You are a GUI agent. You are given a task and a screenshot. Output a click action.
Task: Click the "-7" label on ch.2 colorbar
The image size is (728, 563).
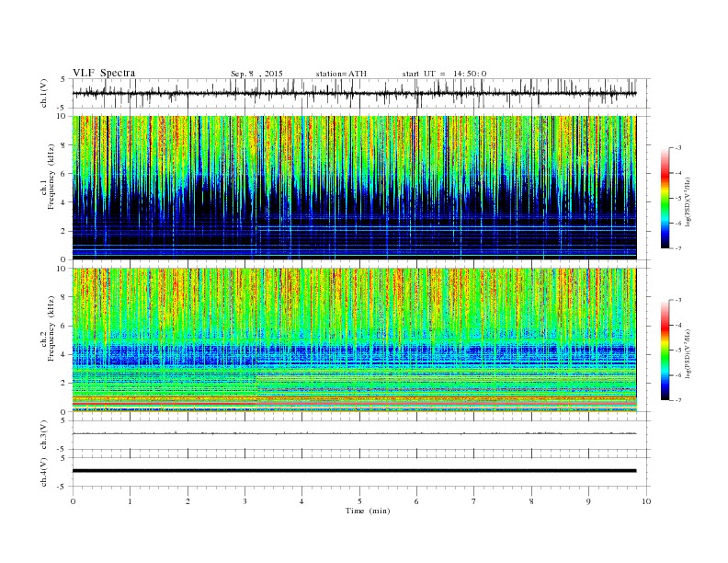pyautogui.click(x=677, y=400)
